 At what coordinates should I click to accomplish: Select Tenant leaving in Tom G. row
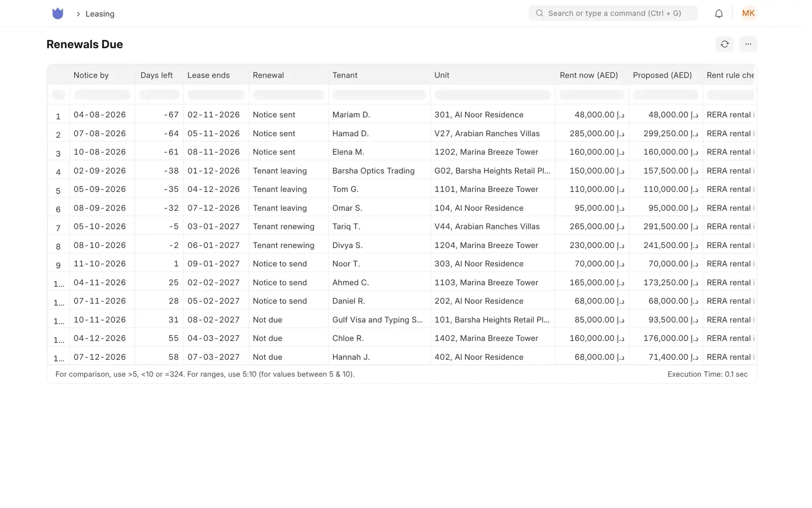point(288,189)
